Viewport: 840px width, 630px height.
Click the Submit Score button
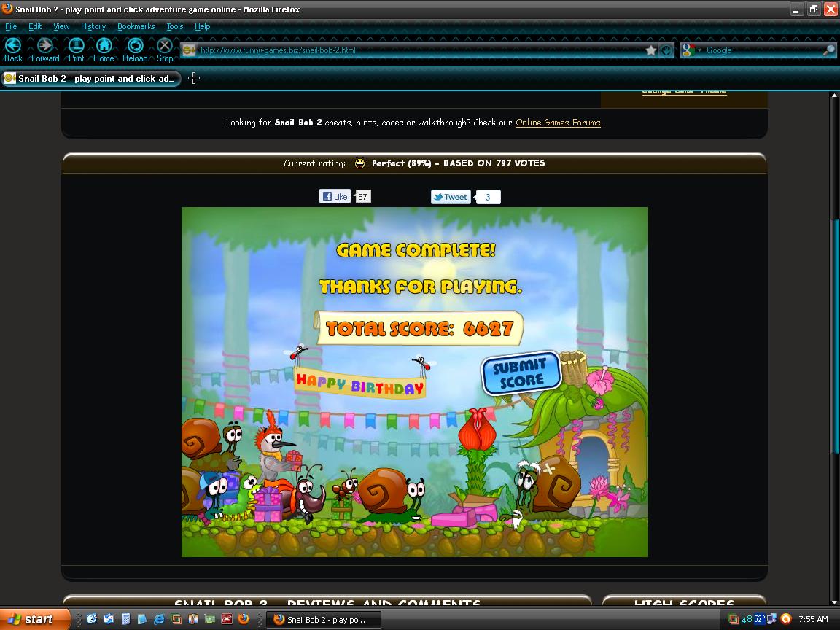tap(520, 373)
